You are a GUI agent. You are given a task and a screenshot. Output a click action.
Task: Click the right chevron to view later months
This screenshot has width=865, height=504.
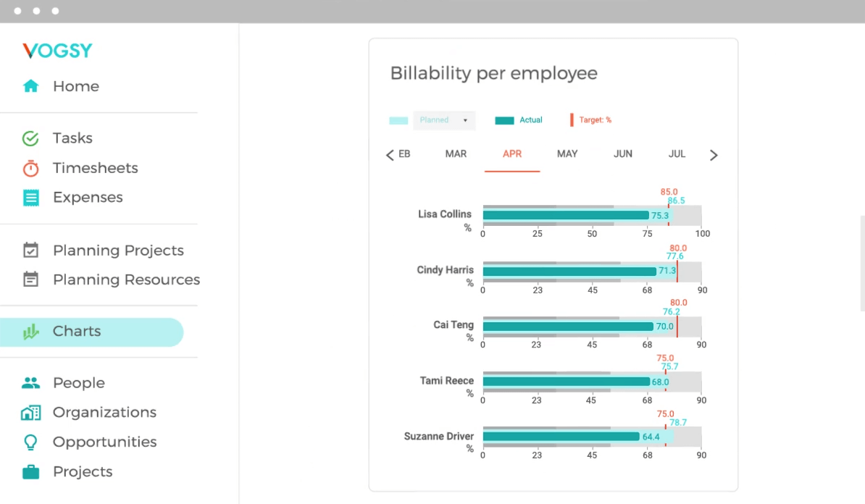[x=714, y=155]
